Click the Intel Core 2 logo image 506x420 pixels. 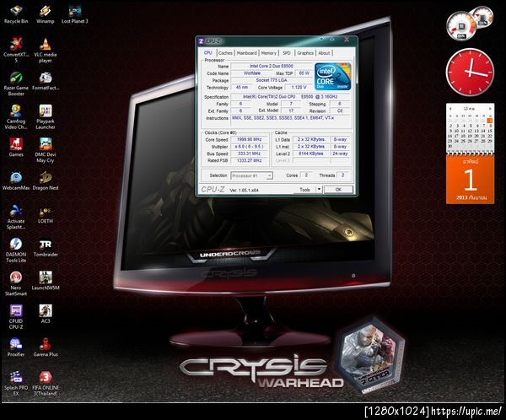pyautogui.click(x=333, y=77)
